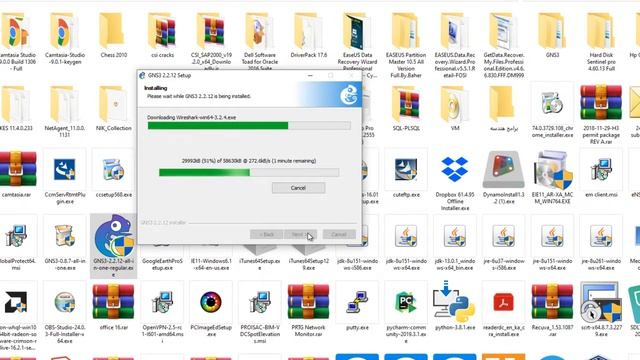This screenshot has width=640, height=360.
Task: Select the Dell Software Toad for Oracle folder
Action: (x=260, y=31)
